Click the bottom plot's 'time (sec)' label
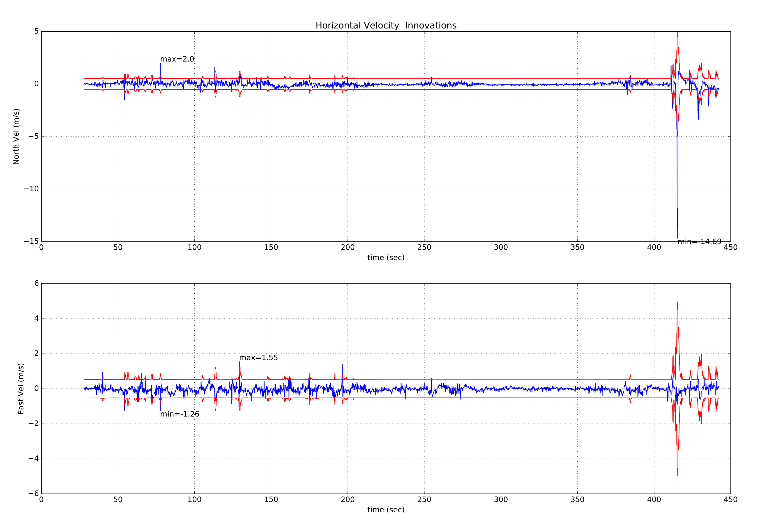Screen dimensions: 759x532 click(386, 510)
